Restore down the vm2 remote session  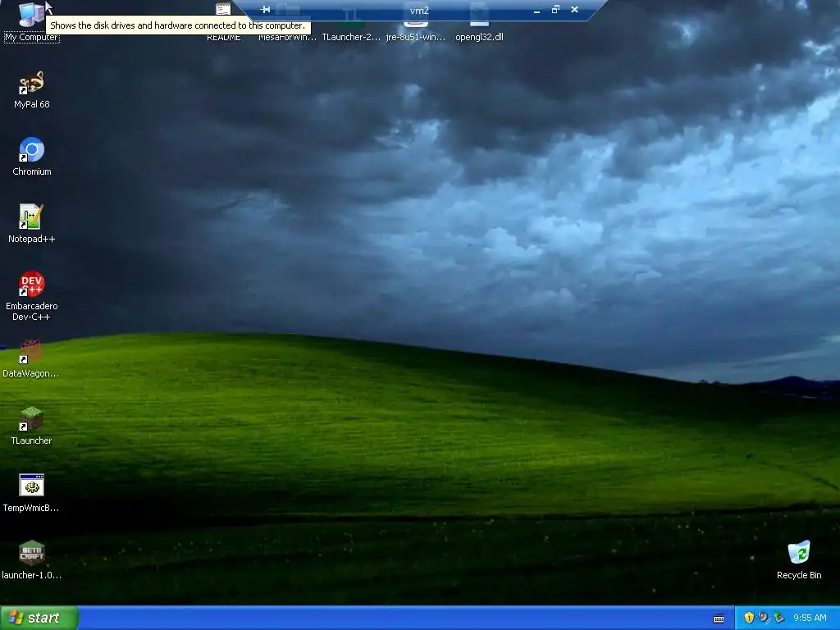coord(555,10)
